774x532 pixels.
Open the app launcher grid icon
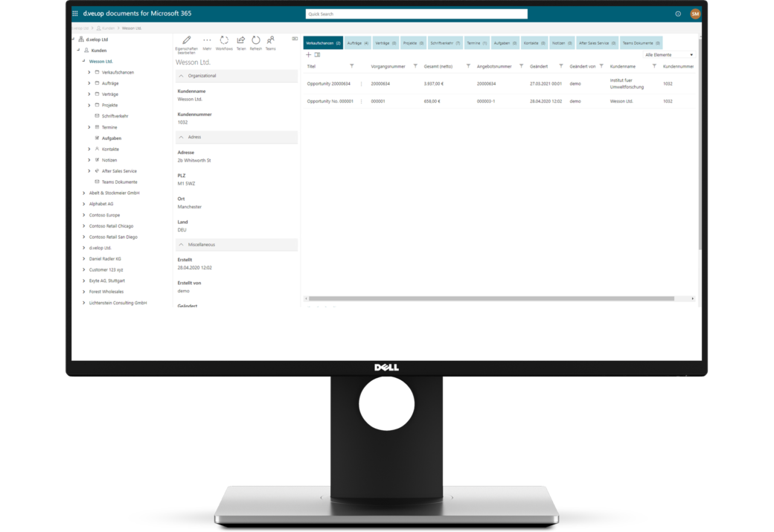75,14
